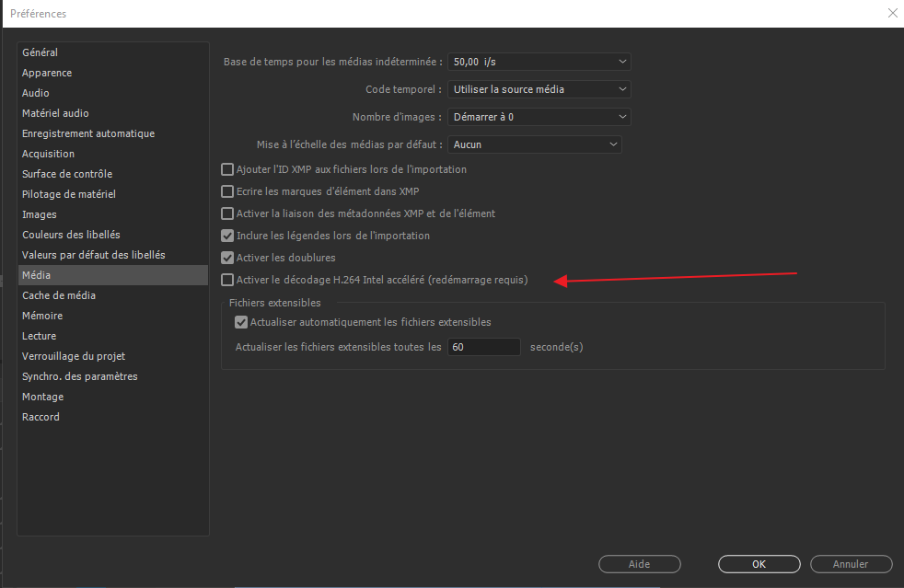
Task: Select the Média category
Action: tap(113, 275)
